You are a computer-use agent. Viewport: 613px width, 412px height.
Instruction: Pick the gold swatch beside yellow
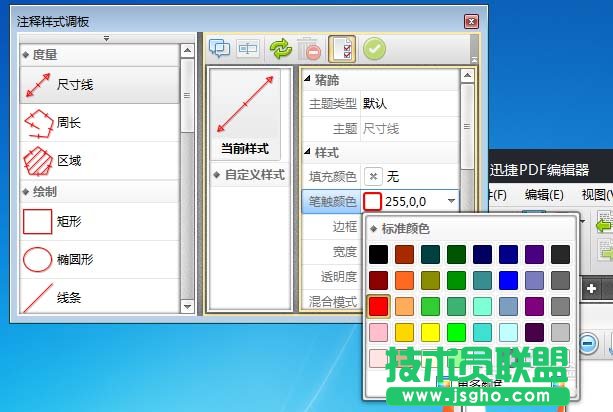point(404,333)
